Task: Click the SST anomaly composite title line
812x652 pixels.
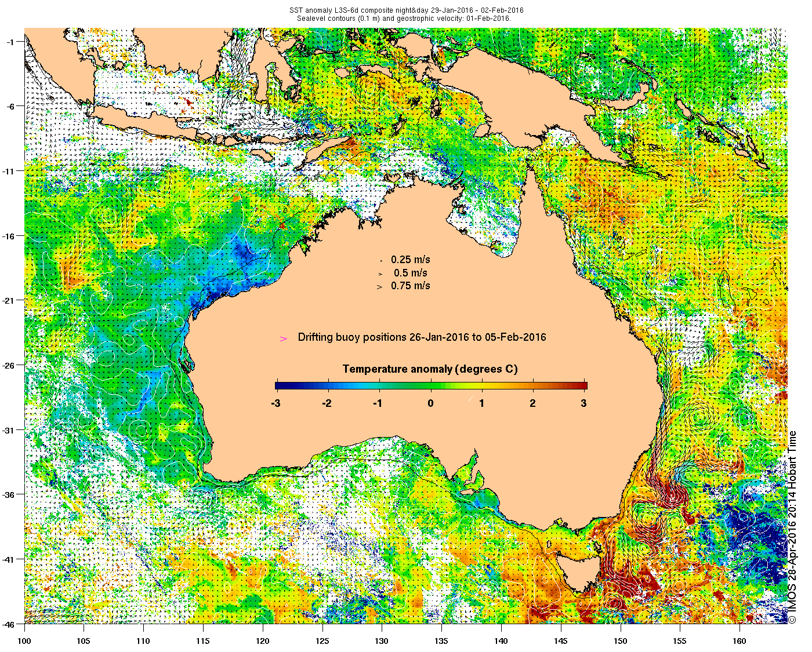Action: (x=405, y=10)
